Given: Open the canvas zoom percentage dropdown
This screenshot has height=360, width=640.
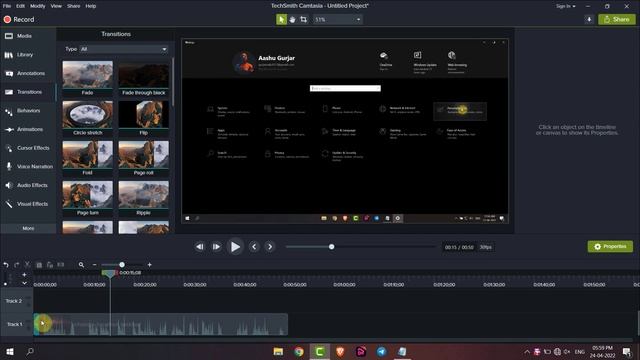Looking at the screenshot, I should click(x=338, y=19).
